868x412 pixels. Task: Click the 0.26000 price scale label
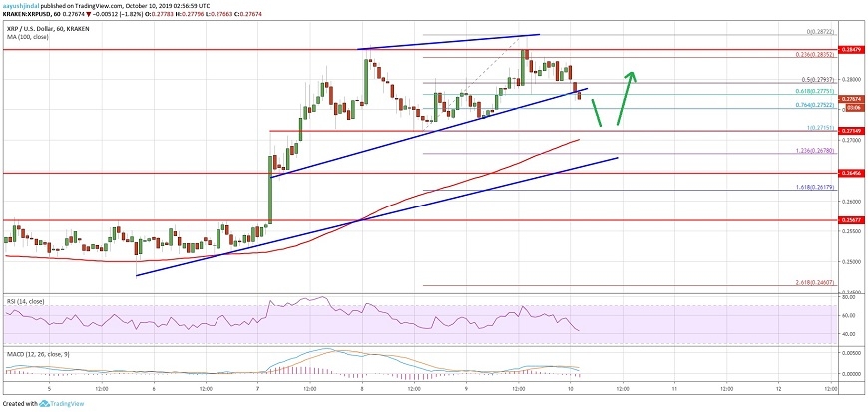[x=851, y=202]
